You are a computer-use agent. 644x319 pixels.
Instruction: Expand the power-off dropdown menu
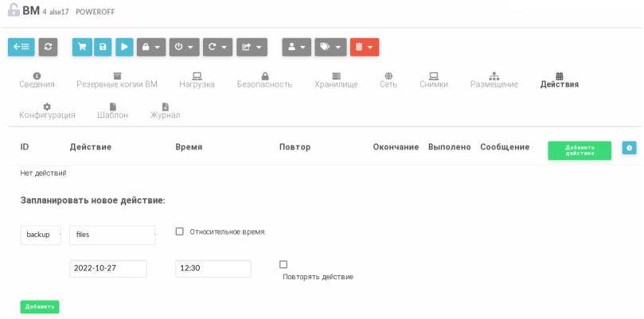pyautogui.click(x=184, y=48)
